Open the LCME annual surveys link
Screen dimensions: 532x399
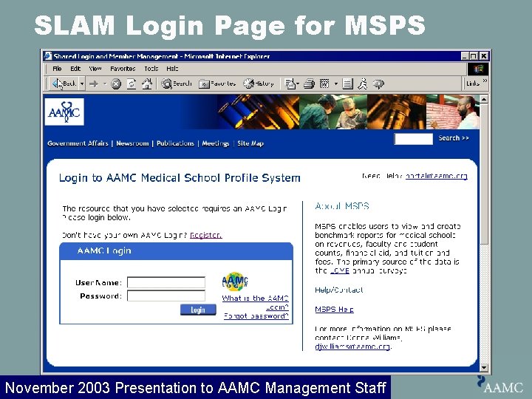tap(340, 270)
